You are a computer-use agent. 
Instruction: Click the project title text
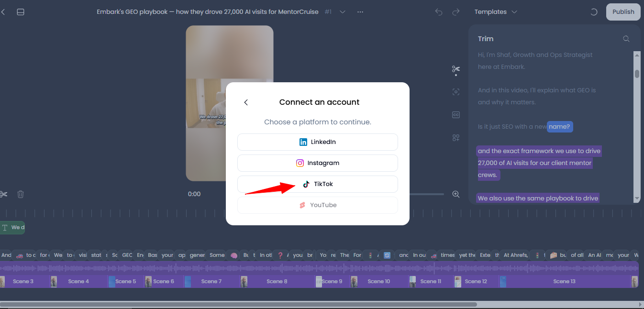click(208, 12)
